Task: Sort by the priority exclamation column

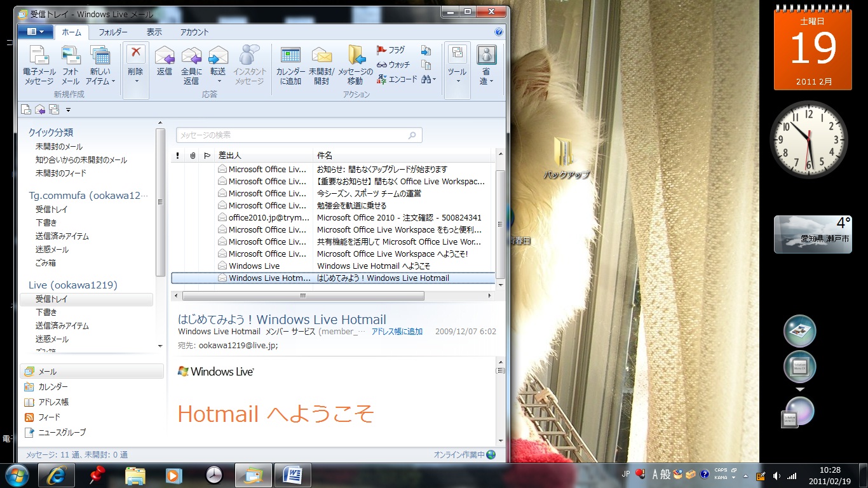Action: coord(178,155)
